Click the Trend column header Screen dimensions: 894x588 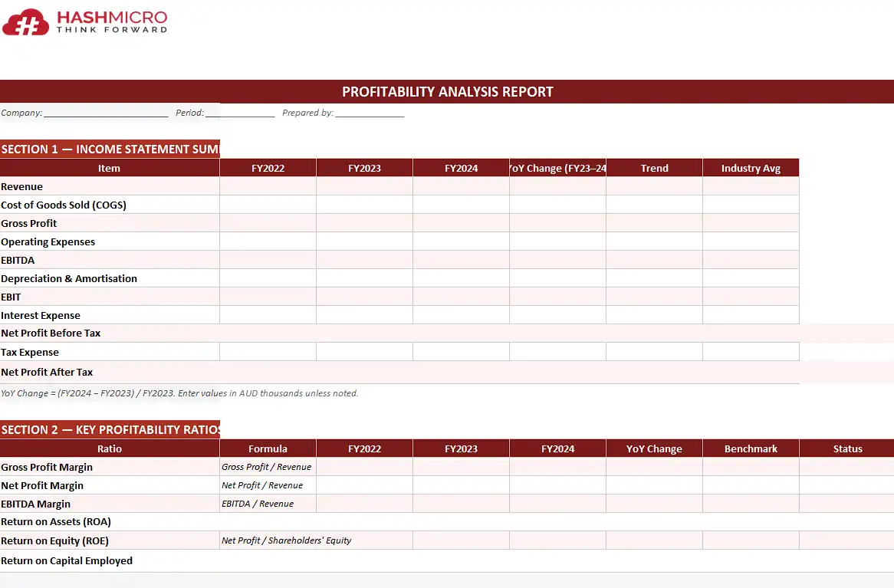click(654, 168)
